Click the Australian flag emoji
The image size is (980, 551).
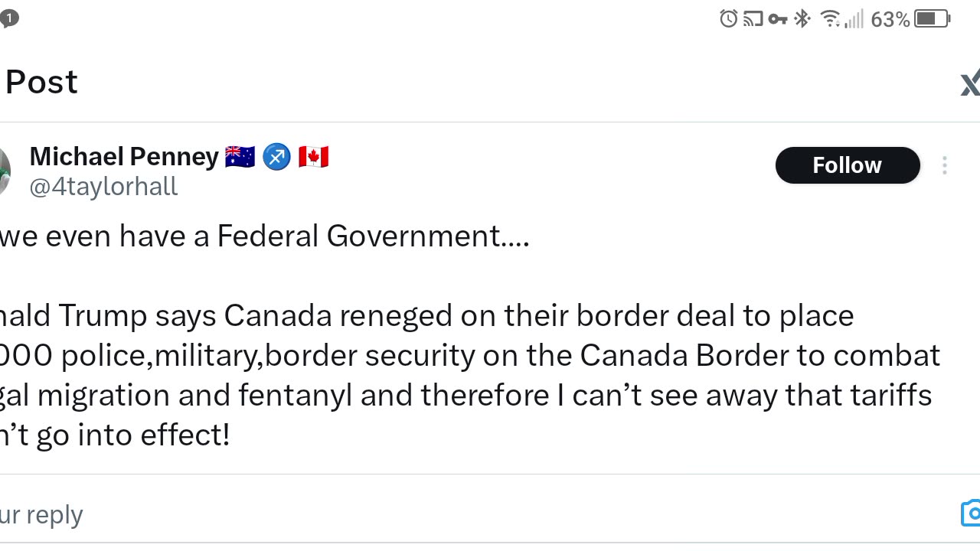click(x=240, y=157)
